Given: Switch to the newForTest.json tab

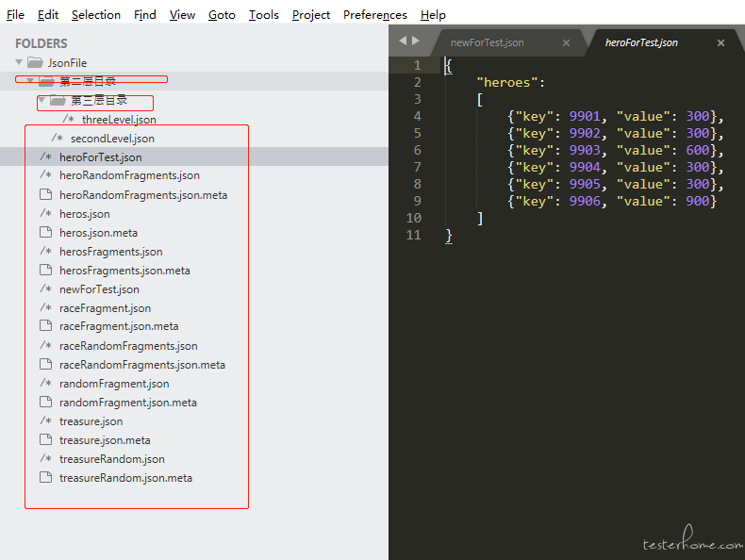Looking at the screenshot, I should click(x=487, y=42).
